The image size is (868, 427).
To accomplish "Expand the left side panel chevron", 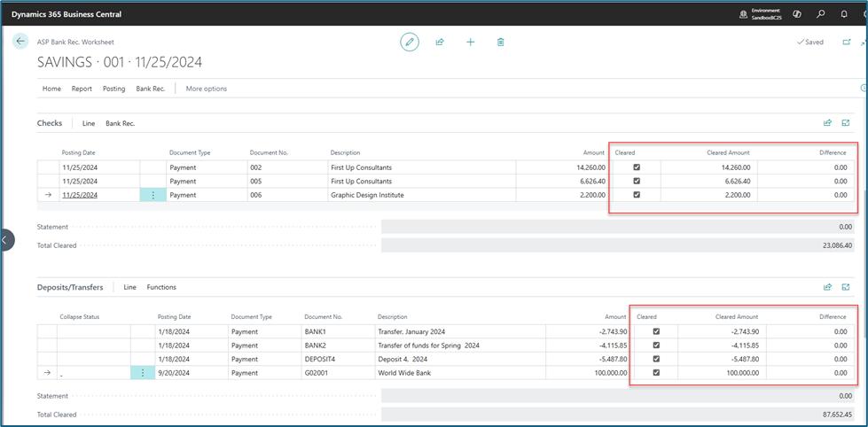I will 5,240.
